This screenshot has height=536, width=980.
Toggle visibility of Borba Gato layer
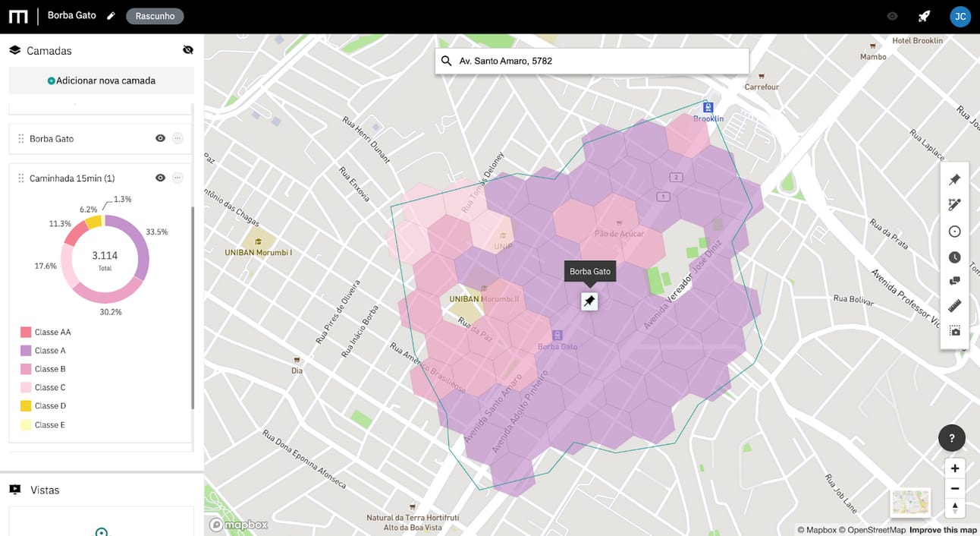coord(160,138)
